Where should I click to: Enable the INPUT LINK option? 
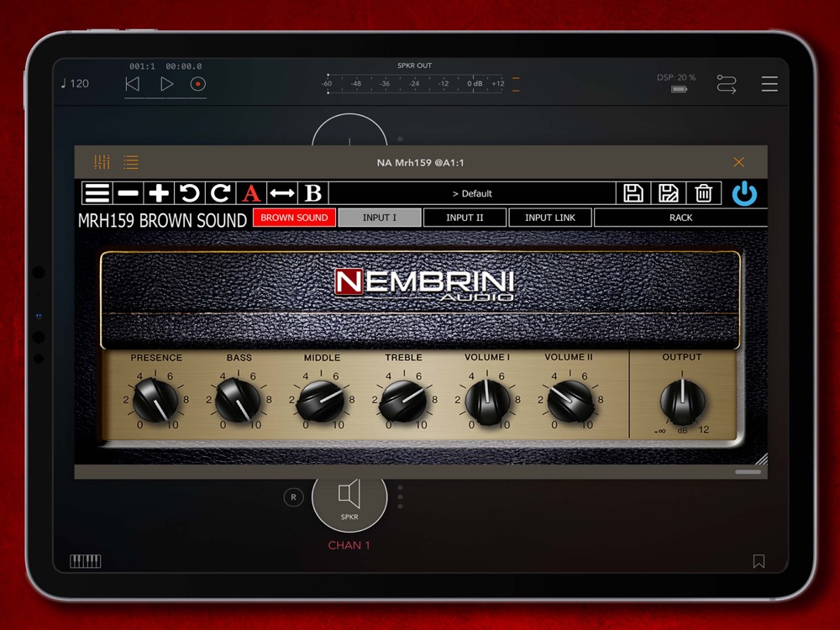pyautogui.click(x=550, y=218)
